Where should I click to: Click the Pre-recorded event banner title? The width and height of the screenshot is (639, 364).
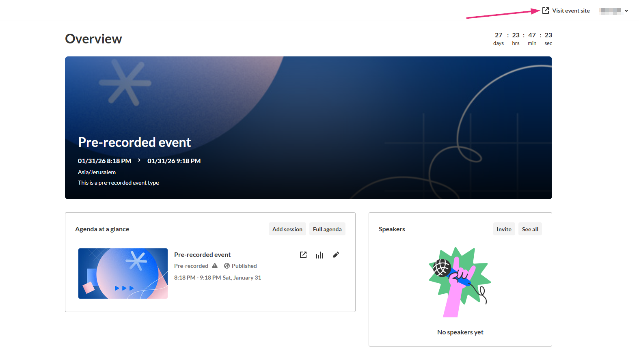[134, 142]
